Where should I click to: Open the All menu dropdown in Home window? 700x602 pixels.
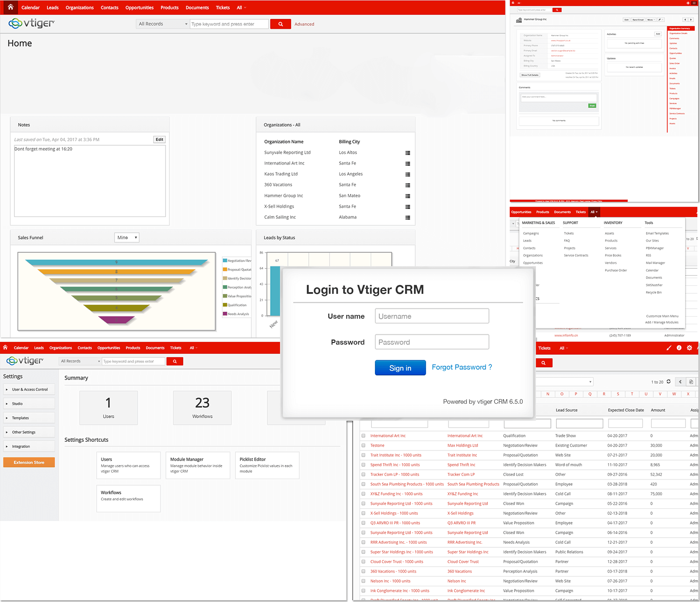point(241,7)
